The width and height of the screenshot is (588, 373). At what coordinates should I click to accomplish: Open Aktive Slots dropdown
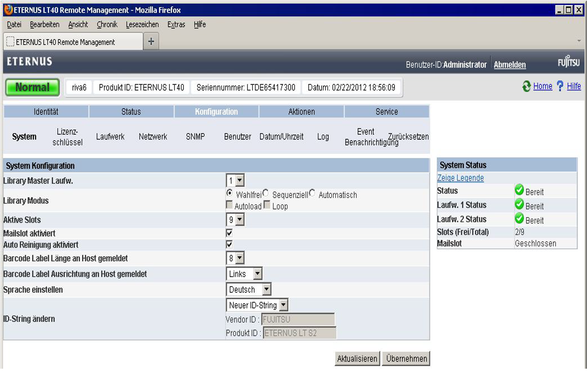pos(235,220)
